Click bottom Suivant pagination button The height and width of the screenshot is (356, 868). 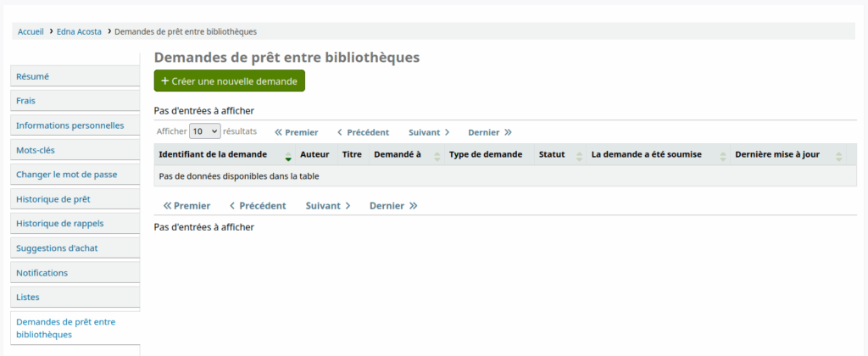pos(328,206)
